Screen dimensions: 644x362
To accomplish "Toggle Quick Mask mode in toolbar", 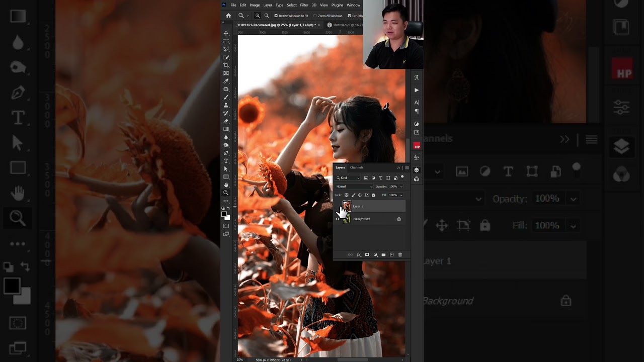I will [x=226, y=226].
